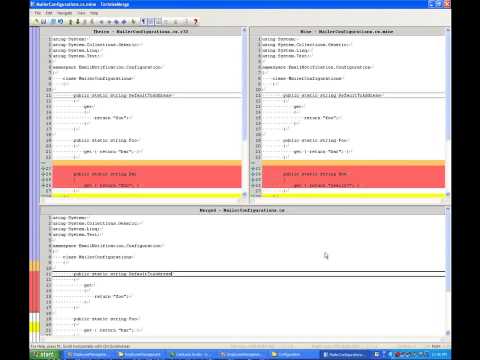Screen dimensions: 480x360
Task: Click the Use my text block icon
Action: [109, 22]
